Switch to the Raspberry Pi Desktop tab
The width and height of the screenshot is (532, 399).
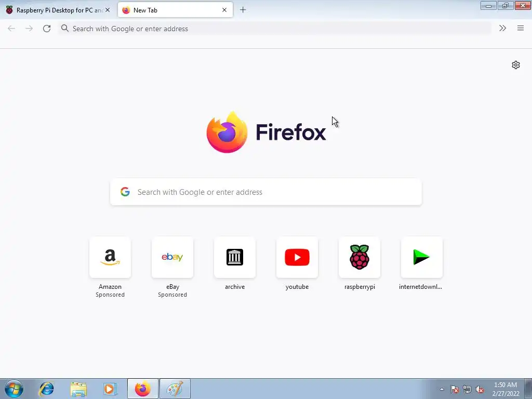[x=58, y=10]
